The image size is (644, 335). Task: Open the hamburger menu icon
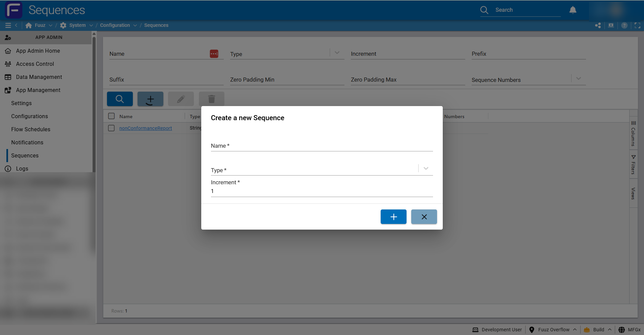click(8, 26)
